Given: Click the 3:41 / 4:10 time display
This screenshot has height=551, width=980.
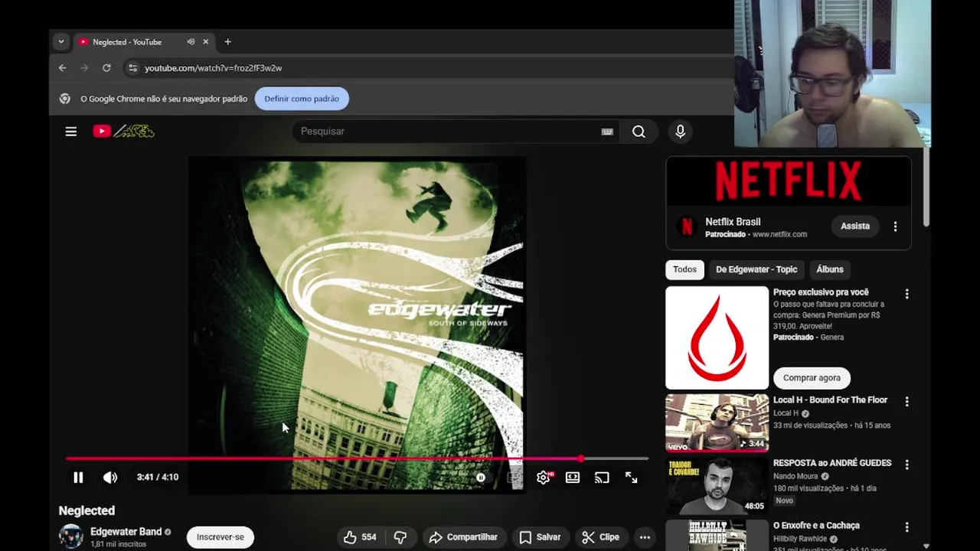Looking at the screenshot, I should pyautogui.click(x=158, y=478).
